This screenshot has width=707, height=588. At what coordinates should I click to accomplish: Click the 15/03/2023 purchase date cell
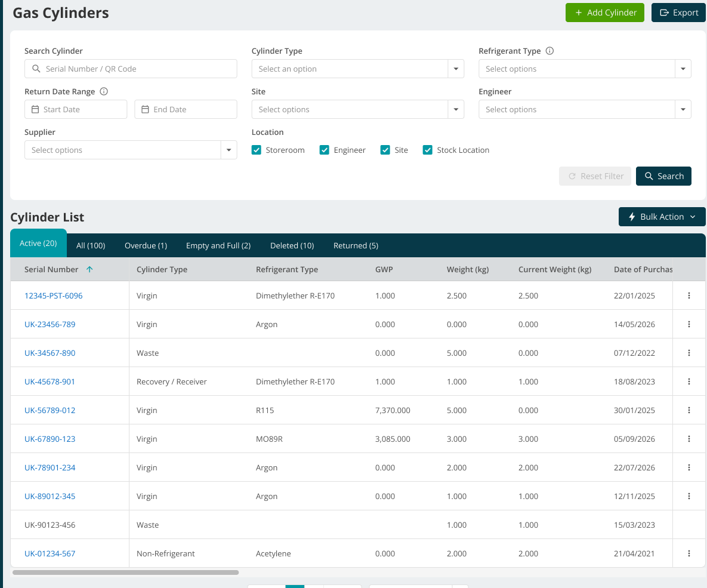coord(634,525)
